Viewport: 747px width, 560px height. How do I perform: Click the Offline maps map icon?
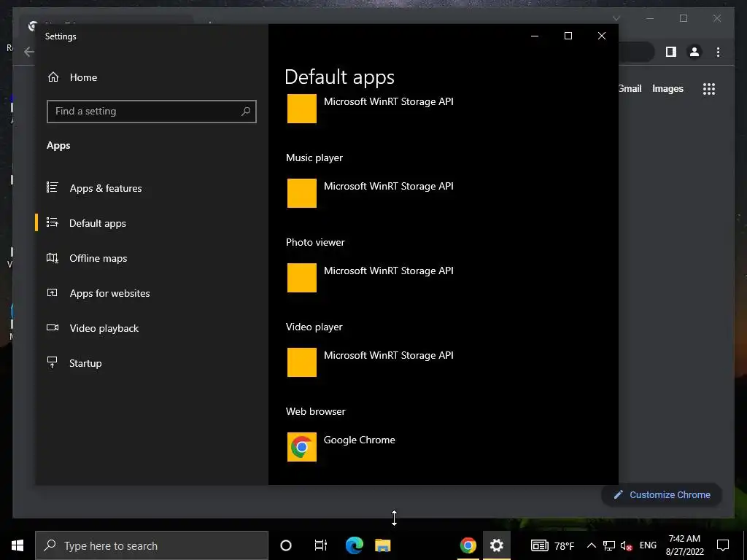(x=53, y=257)
